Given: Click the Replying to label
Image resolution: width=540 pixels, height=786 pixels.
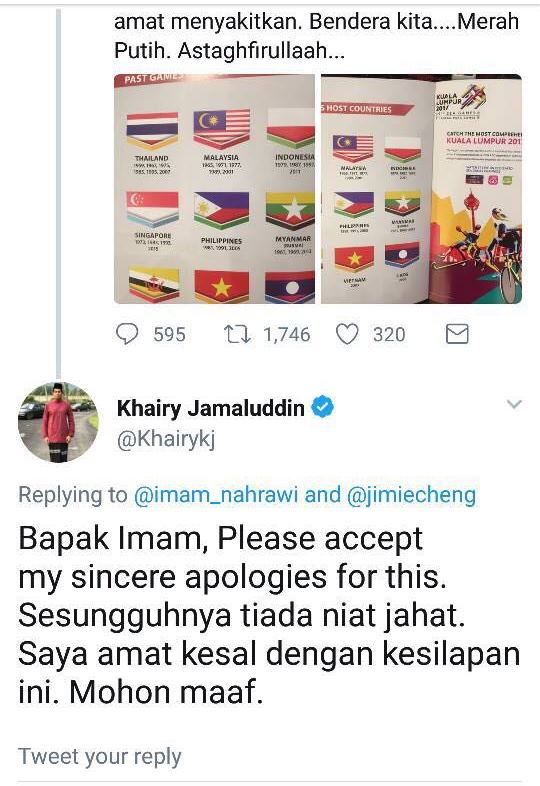Looking at the screenshot, I should [x=73, y=495].
